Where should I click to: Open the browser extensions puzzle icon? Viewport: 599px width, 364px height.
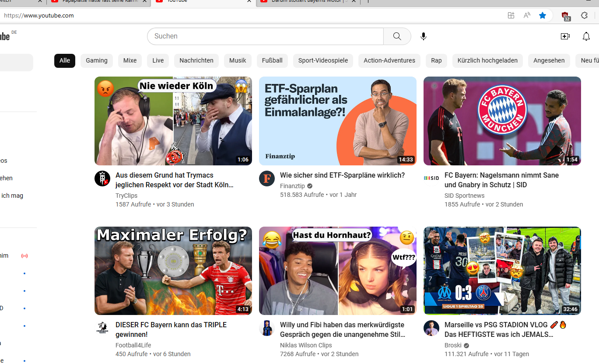coord(584,15)
